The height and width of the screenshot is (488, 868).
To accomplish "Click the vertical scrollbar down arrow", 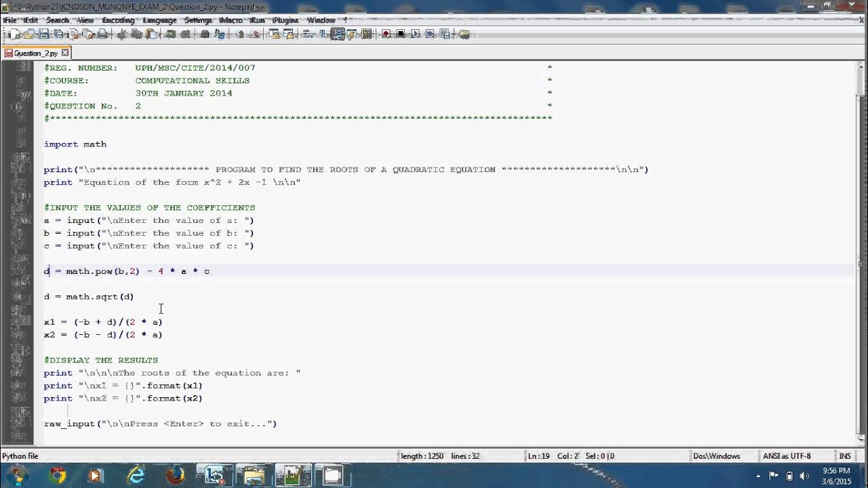I will (861, 439).
